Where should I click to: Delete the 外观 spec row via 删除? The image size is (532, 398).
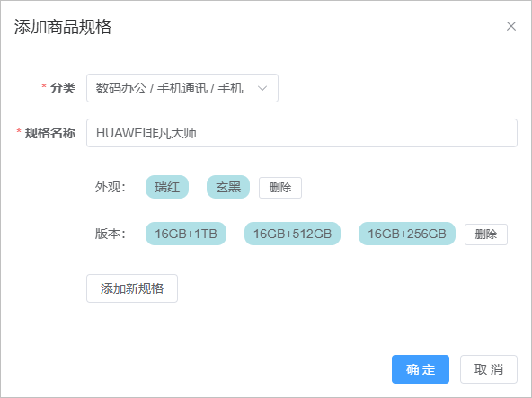[x=280, y=188]
